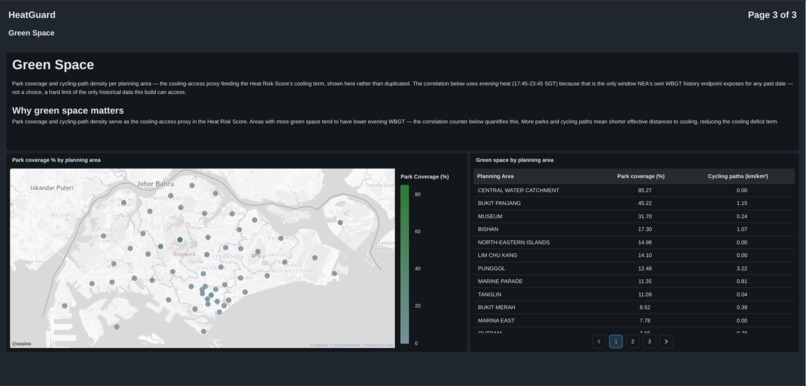This screenshot has height=386, width=806.
Task: Click the Mapbox logo on the map
Action: click(x=21, y=343)
